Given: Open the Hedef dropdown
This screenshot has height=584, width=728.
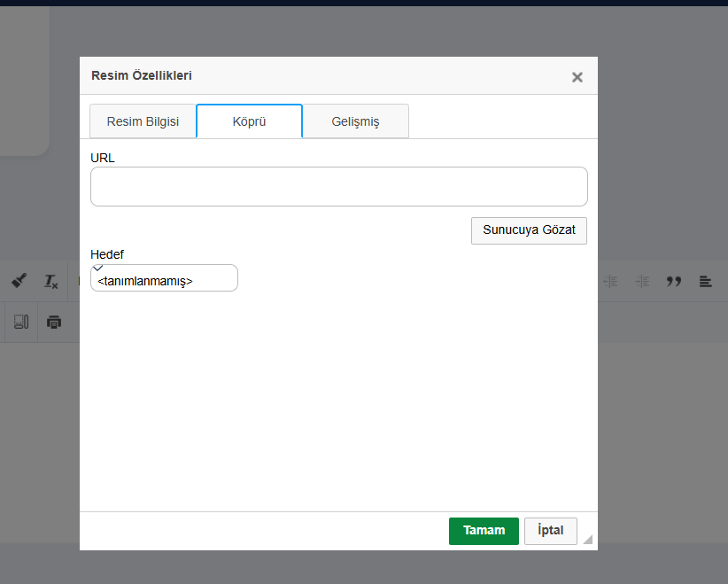Looking at the screenshot, I should [x=164, y=278].
